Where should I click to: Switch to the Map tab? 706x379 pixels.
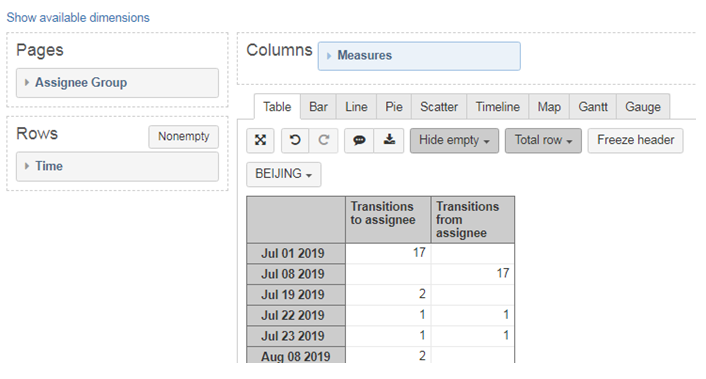coord(549,107)
